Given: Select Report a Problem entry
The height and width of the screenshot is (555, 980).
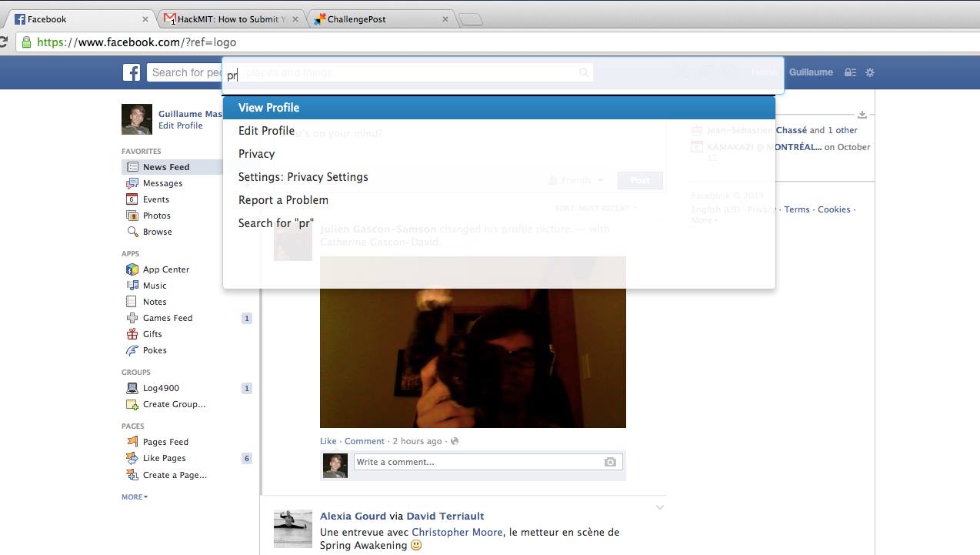Looking at the screenshot, I should (499, 200).
